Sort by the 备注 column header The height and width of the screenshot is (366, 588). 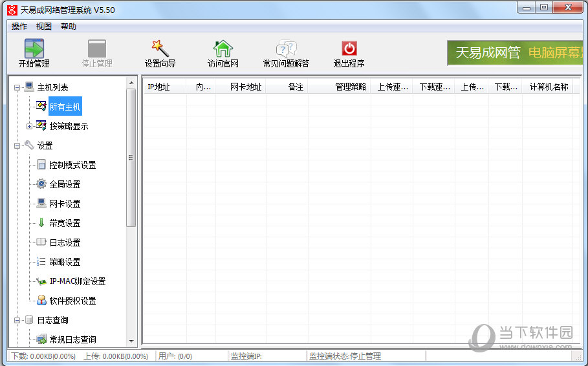click(287, 87)
